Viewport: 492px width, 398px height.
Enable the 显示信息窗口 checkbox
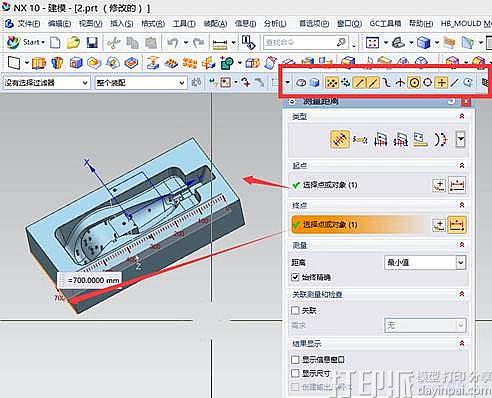pyautogui.click(x=295, y=360)
